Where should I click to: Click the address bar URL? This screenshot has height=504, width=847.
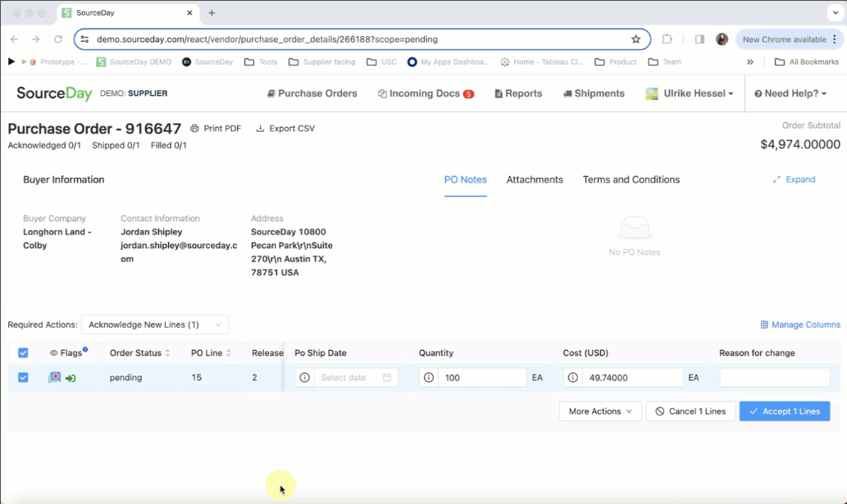click(267, 39)
